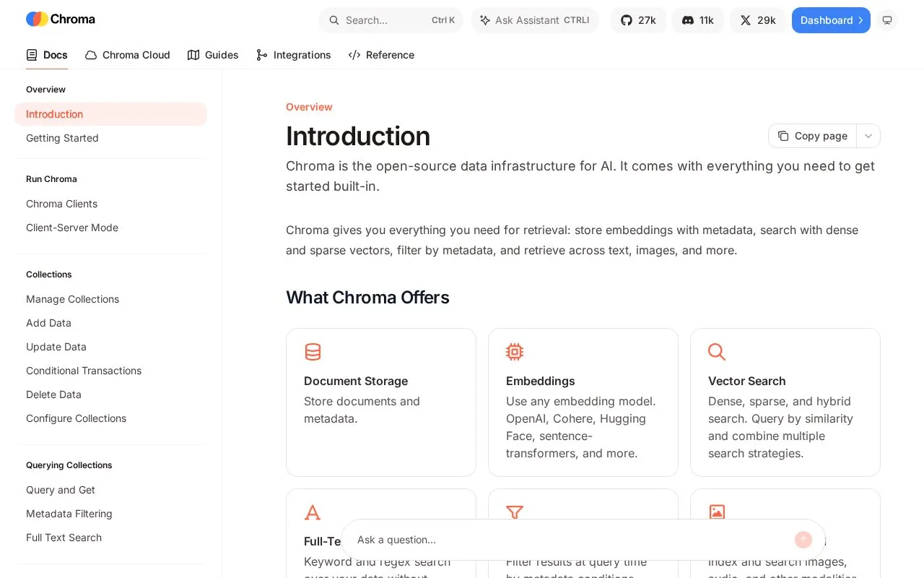Open the Manage Collections sidebar link
Image resolution: width=924 pixels, height=578 pixels.
(x=110, y=299)
